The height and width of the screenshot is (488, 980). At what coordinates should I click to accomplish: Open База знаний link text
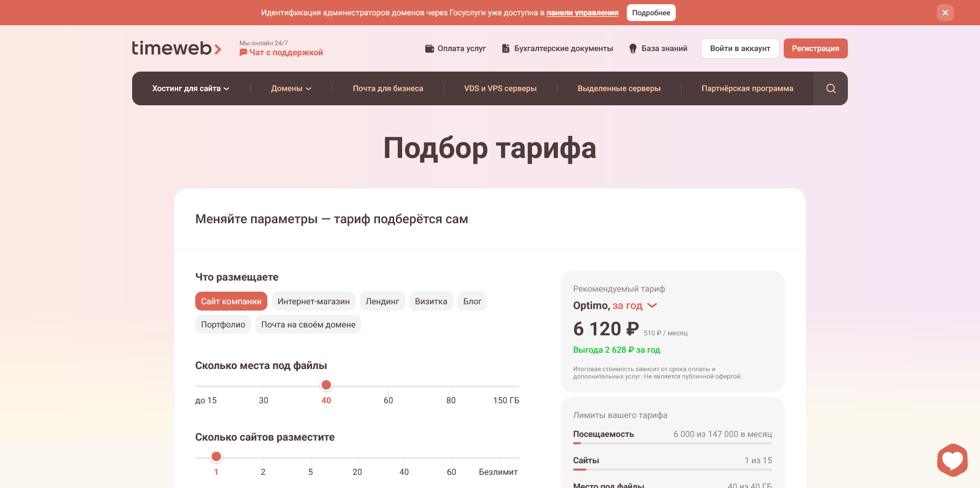coord(664,48)
